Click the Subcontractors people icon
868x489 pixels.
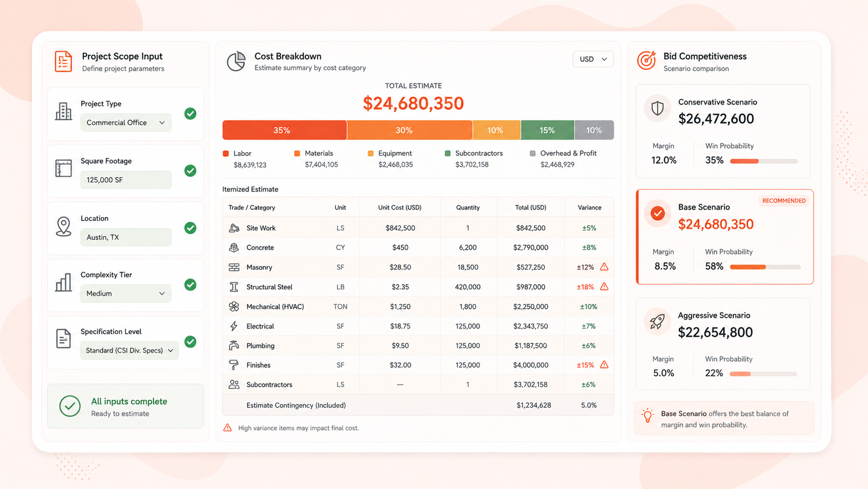pyautogui.click(x=234, y=385)
